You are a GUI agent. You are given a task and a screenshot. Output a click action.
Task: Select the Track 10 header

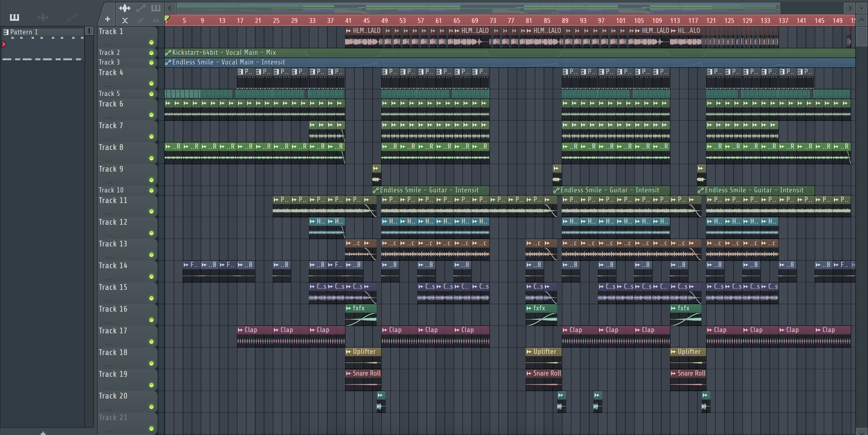click(127, 190)
